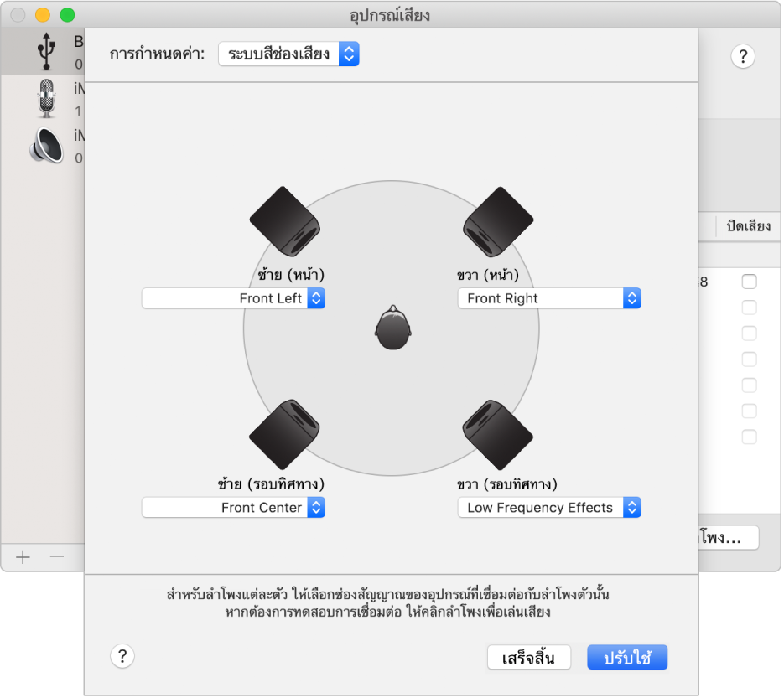Open help in the sheet's bottom left

coord(122,656)
